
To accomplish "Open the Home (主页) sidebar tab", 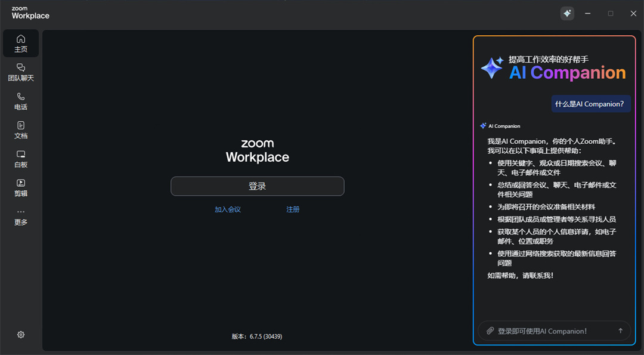I will 21,43.
